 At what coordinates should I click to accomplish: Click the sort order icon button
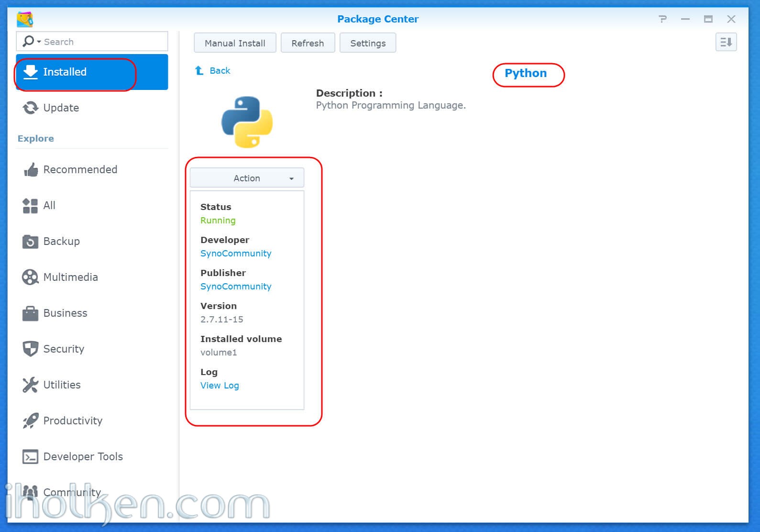pos(726,42)
